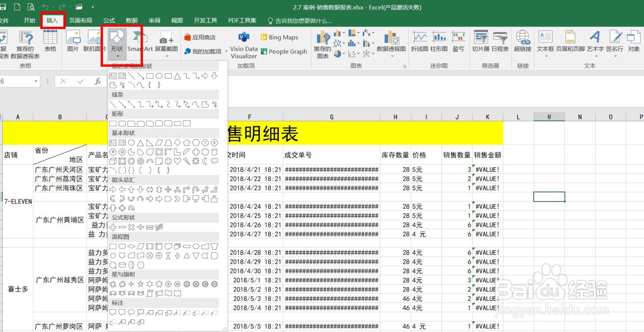Open the customize quick access toolbar dropdown
This screenshot has height=332, width=644.
point(93,7)
